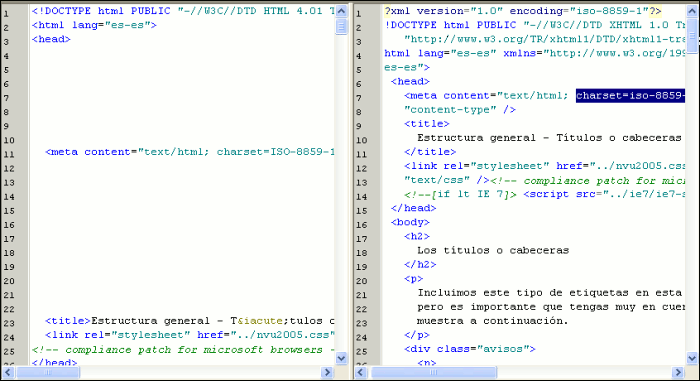Click the right pane's scroll right arrow
700x381 pixels.
[x=678, y=372]
